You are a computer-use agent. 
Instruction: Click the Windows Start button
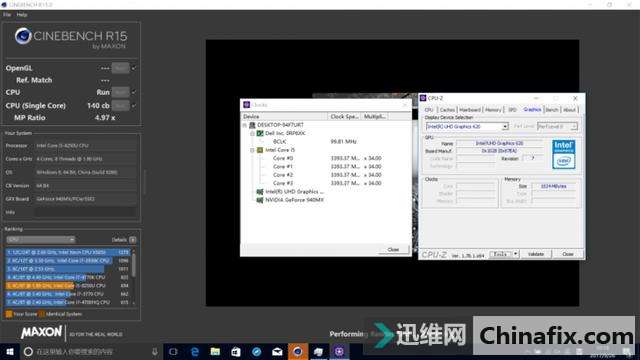(10, 351)
